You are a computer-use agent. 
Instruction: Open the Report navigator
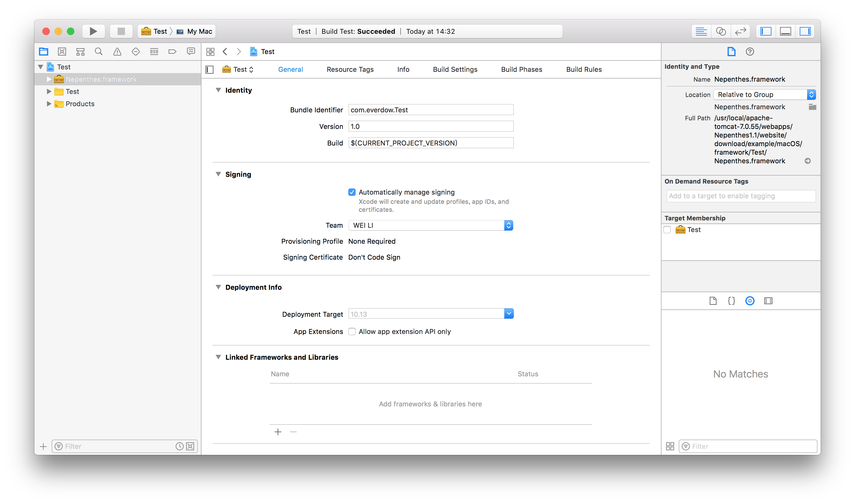coord(191,52)
